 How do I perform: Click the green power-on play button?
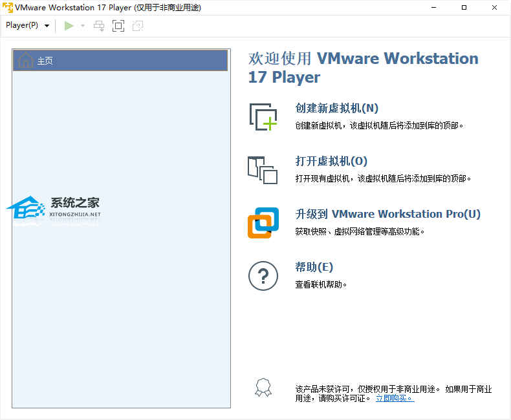tap(69, 26)
